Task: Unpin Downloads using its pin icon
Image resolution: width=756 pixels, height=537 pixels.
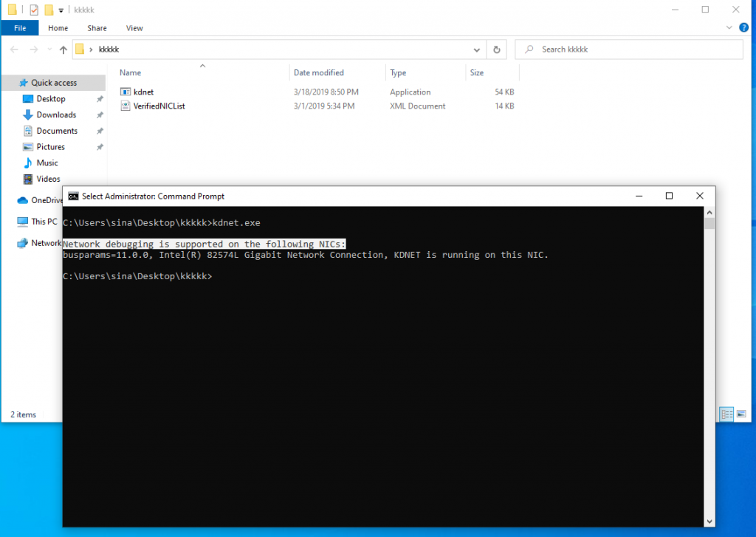Action: (100, 114)
